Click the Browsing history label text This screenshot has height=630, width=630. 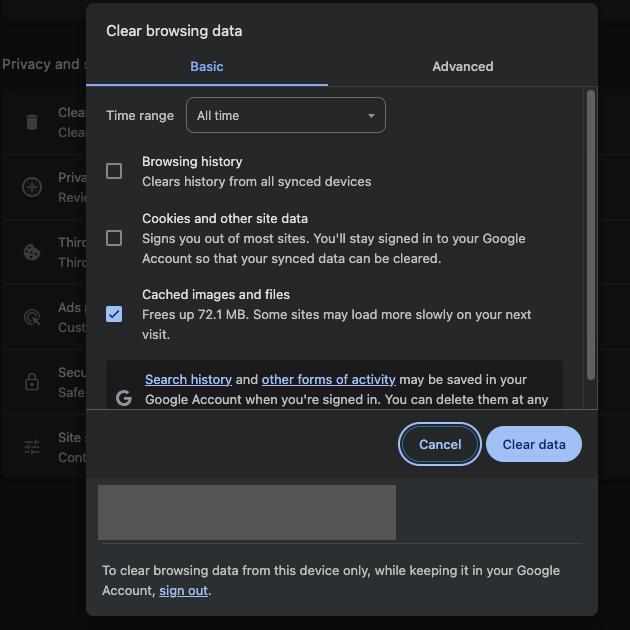pos(192,162)
